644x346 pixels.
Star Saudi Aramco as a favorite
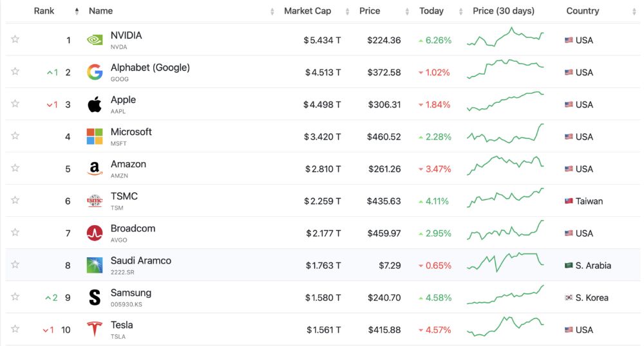(15, 264)
